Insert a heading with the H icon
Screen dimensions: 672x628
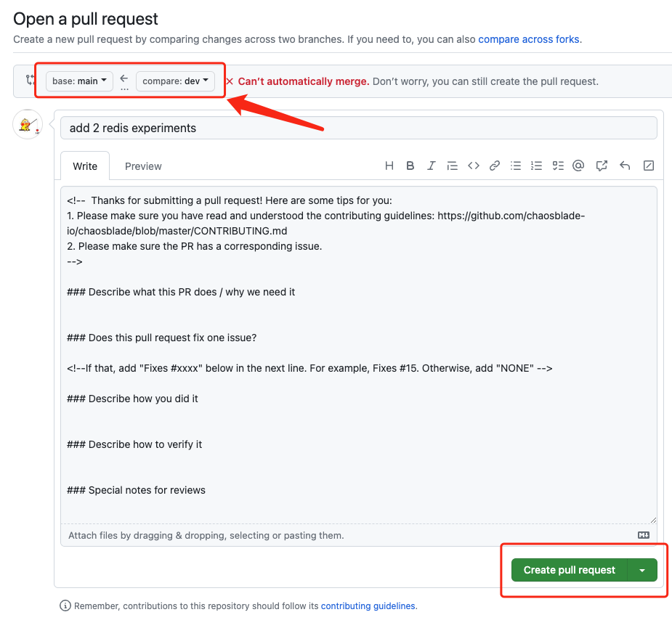point(389,166)
